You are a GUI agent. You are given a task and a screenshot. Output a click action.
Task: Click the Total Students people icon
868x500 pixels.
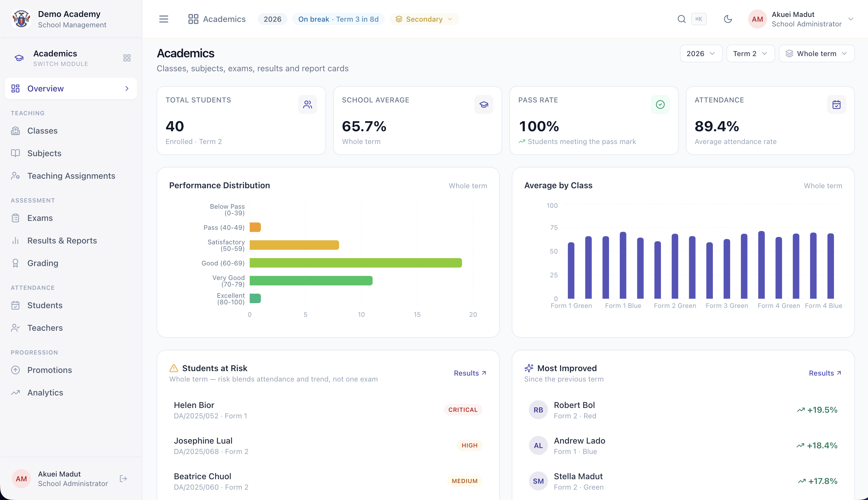pos(307,105)
